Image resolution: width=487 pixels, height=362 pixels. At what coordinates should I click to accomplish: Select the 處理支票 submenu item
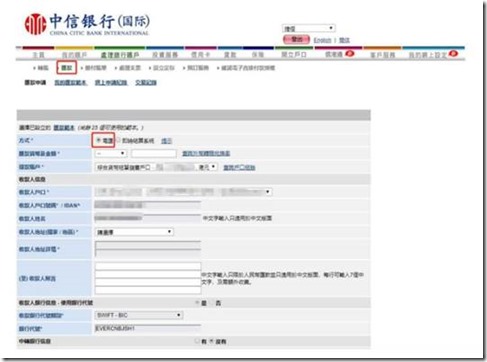(130, 68)
